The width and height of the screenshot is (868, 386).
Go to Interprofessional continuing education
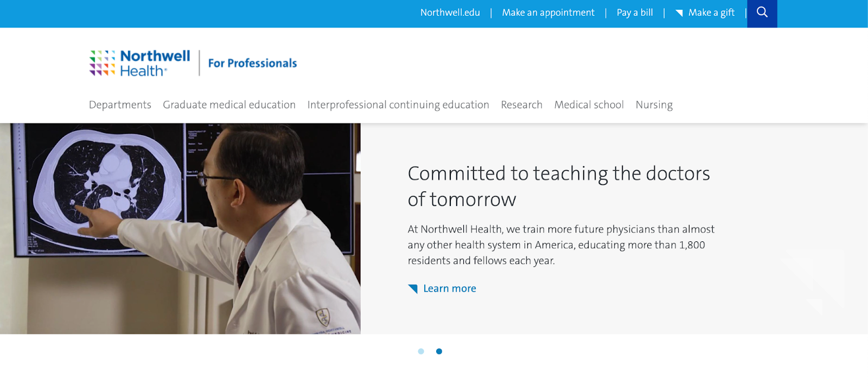pos(398,105)
